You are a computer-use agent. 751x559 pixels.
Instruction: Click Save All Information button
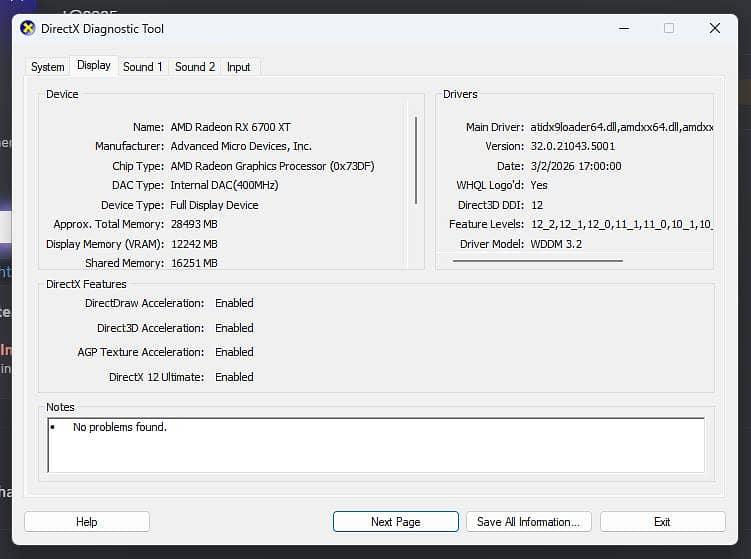(x=528, y=522)
